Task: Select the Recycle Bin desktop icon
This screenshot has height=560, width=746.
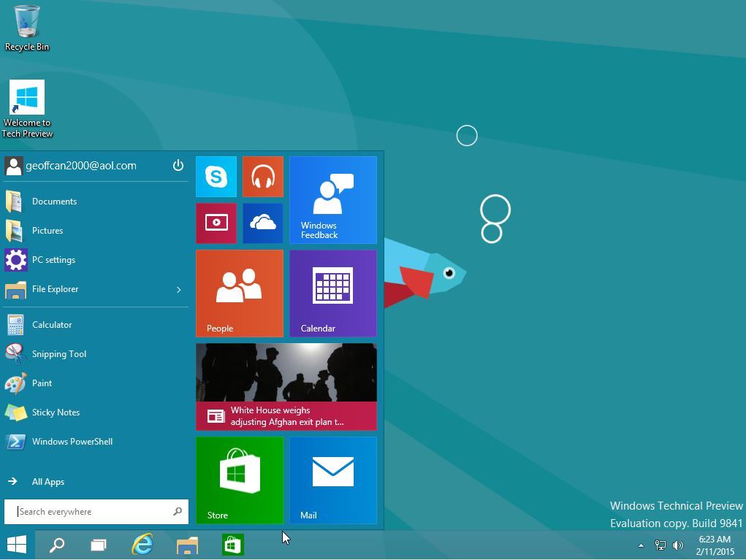Action: click(x=26, y=28)
